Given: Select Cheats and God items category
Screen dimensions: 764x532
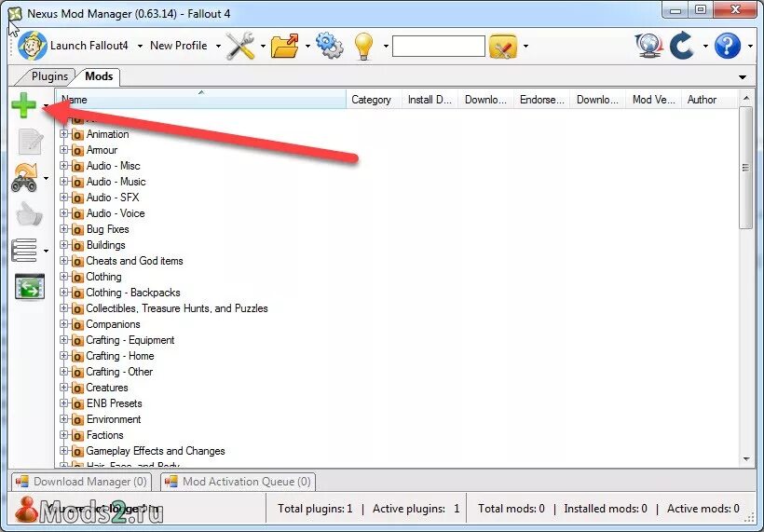Looking at the screenshot, I should [x=134, y=261].
